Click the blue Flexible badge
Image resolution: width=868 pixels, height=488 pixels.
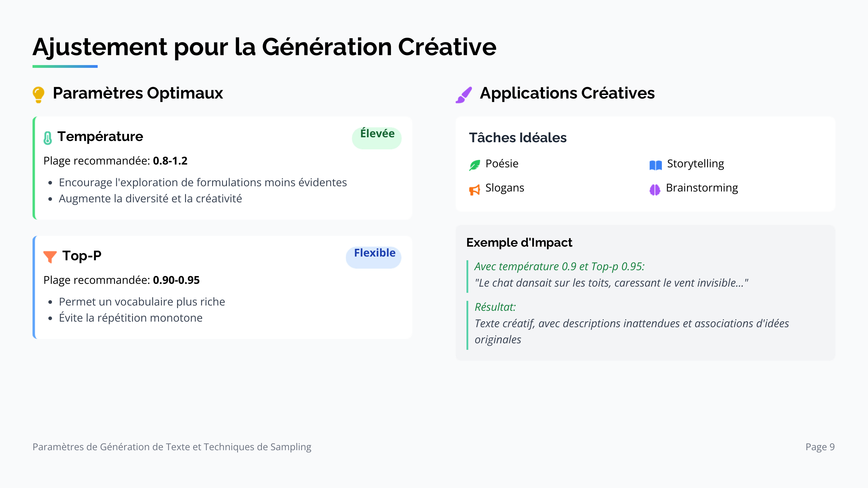tap(374, 257)
